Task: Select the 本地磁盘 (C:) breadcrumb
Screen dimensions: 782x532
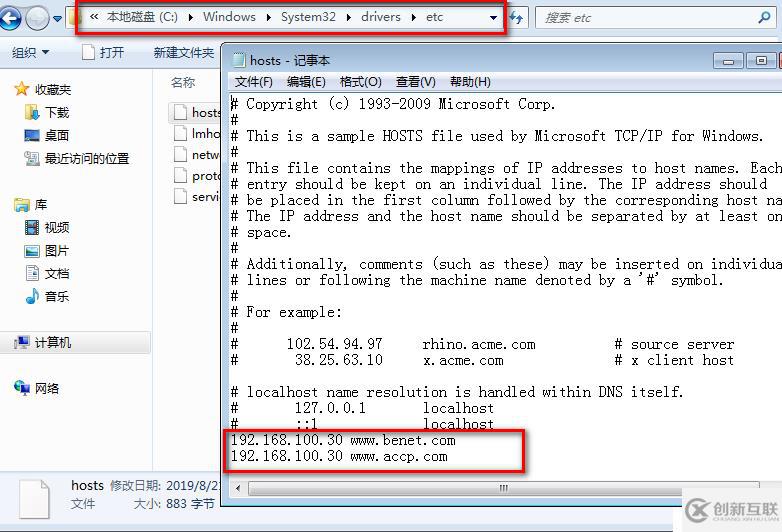Action: (x=142, y=17)
